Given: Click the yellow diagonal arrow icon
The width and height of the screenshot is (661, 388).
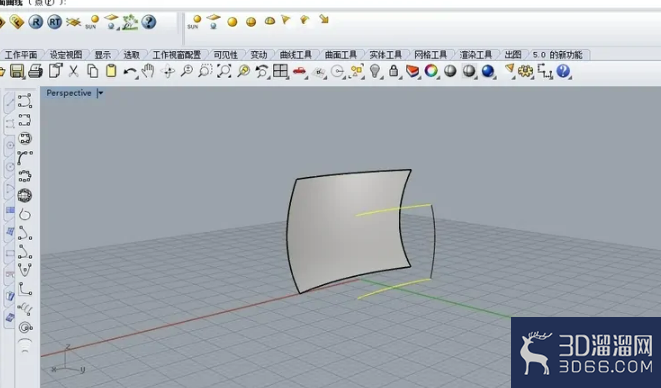Looking at the screenshot, I should (324, 19).
